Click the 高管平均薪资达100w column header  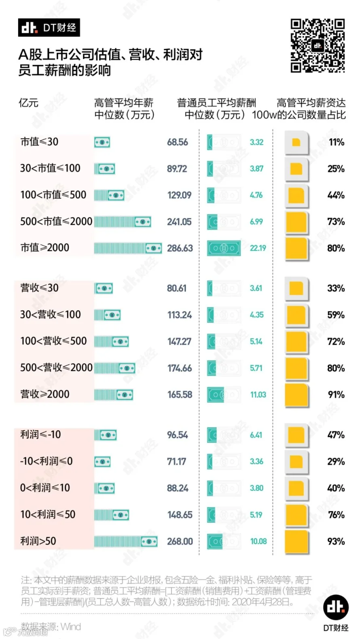pos(299,109)
